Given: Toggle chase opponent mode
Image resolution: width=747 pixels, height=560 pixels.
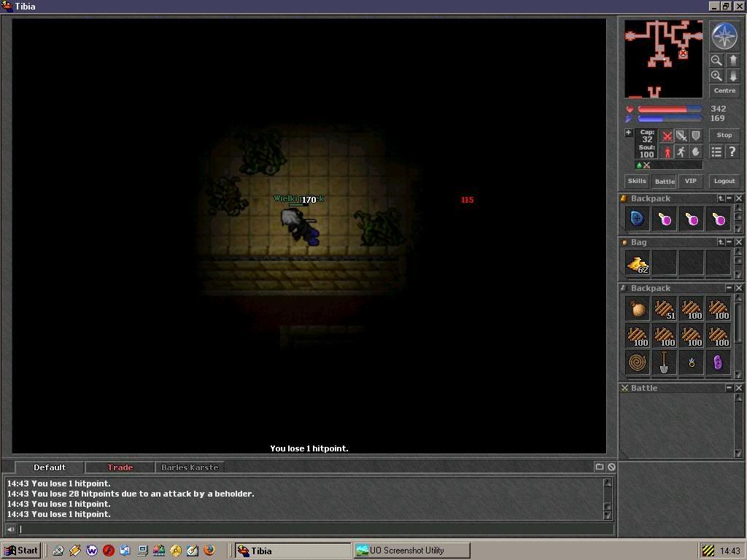Looking at the screenshot, I should (x=682, y=152).
